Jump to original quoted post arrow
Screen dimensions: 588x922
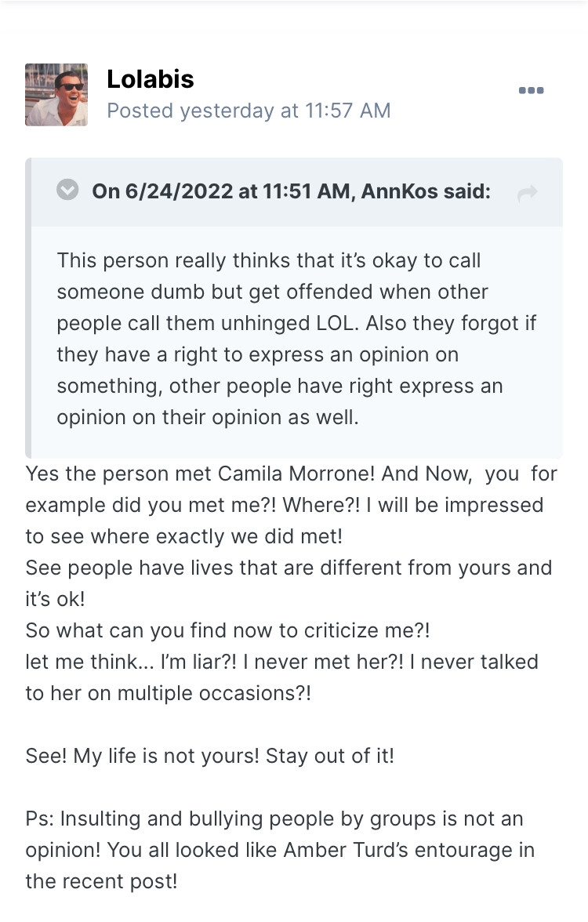point(528,193)
